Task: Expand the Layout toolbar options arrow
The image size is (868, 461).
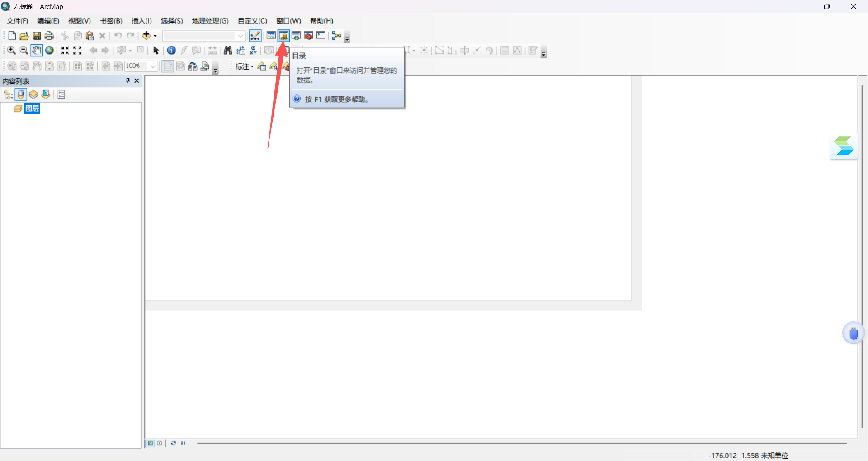Action: click(x=216, y=68)
